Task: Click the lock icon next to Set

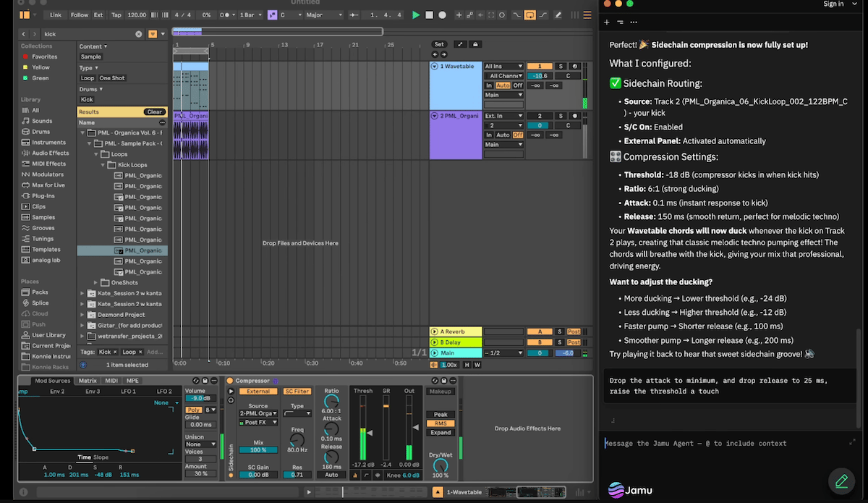Action: [475, 44]
